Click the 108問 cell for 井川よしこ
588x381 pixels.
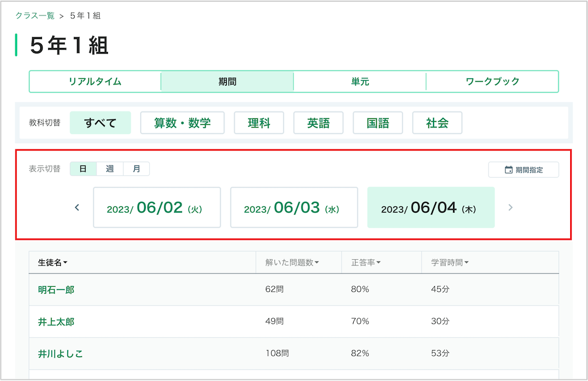click(x=277, y=353)
